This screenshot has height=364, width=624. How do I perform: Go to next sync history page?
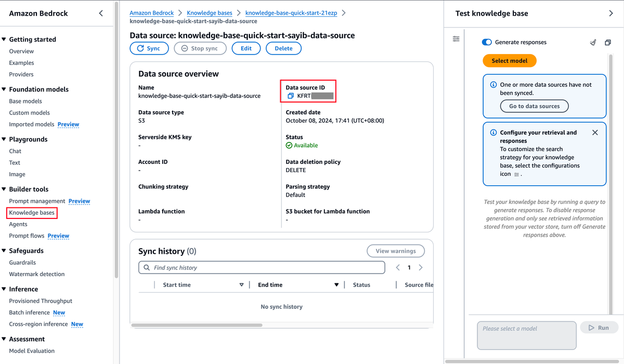pos(421,268)
